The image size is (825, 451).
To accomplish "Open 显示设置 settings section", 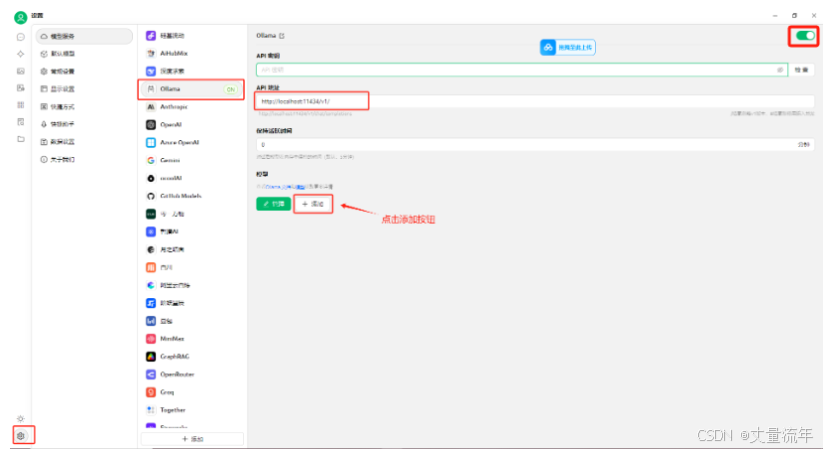I will (84, 89).
